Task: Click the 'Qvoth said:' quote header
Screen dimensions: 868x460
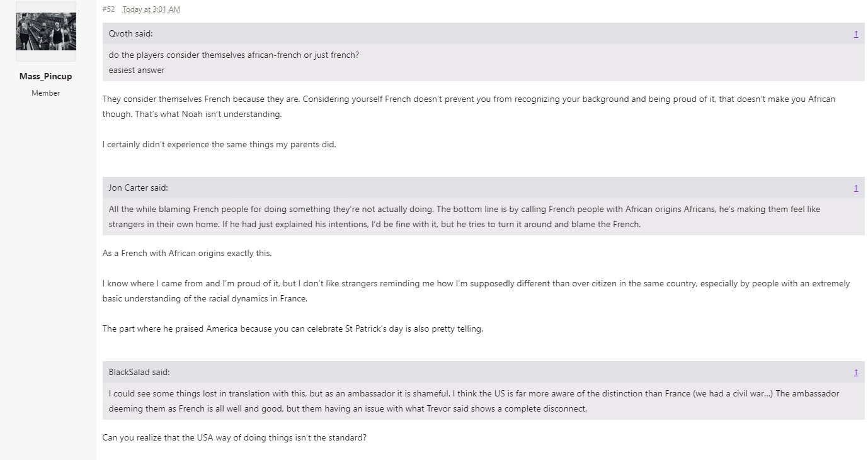Action: click(130, 34)
